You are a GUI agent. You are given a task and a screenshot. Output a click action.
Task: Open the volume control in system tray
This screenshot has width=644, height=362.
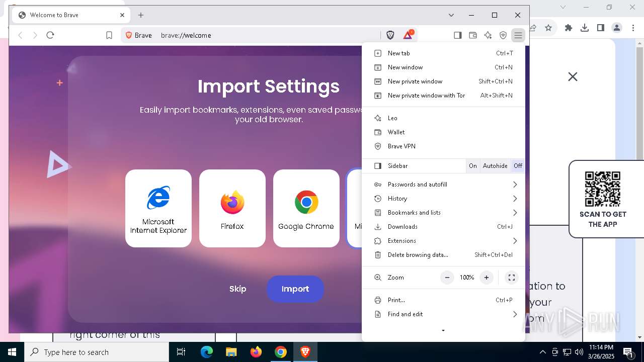(x=579, y=352)
